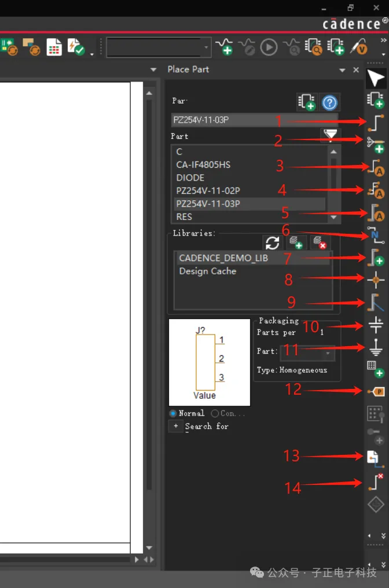
Task: Click the canvas vertical scroll up arrow
Action: 149,93
